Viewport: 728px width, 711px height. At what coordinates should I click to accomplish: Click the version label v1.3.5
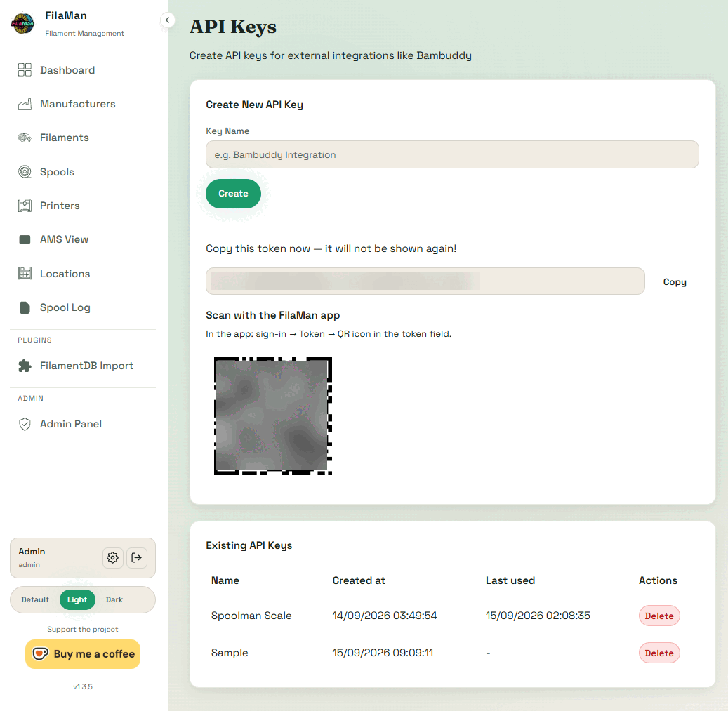pos(83,686)
